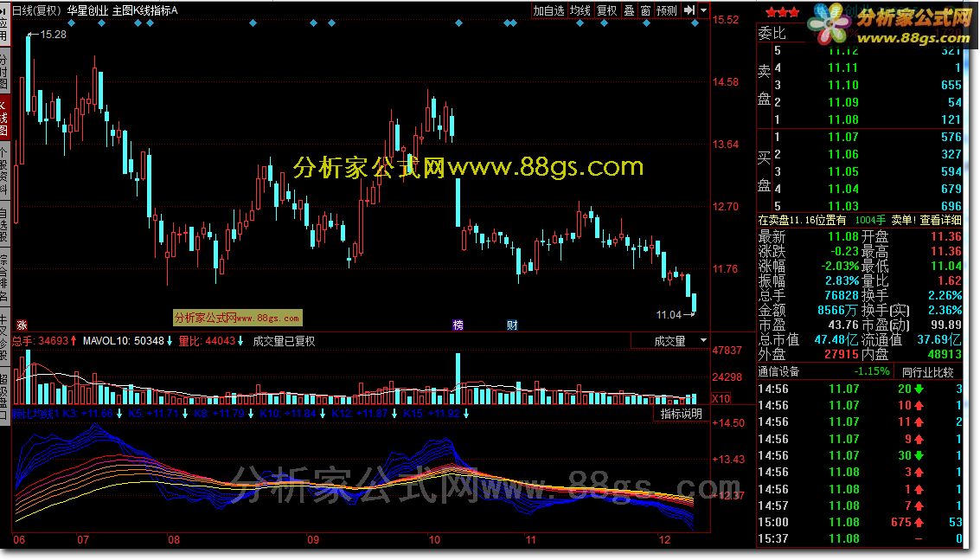Click the three red stars rating icon
The image size is (980, 560).
[x=782, y=12]
